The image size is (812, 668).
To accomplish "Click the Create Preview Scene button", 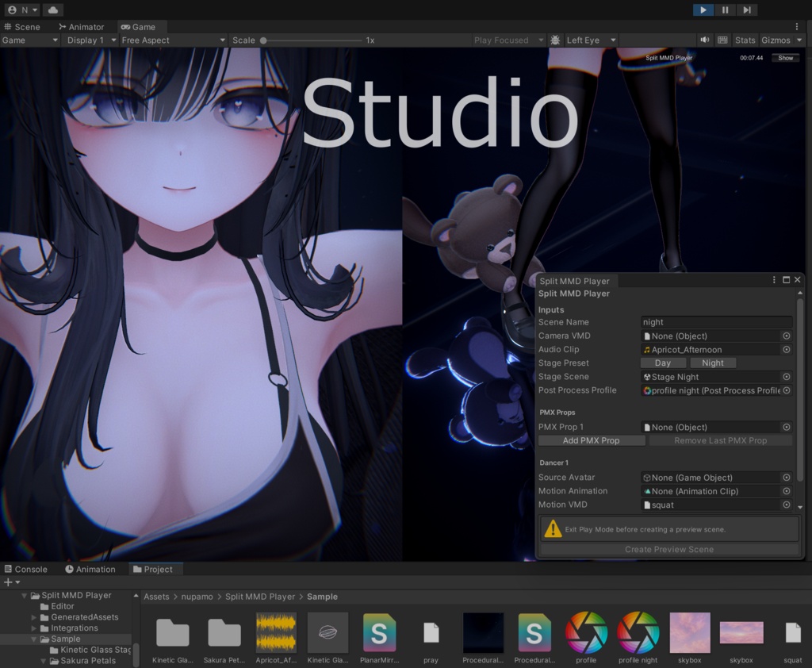I will tap(669, 549).
